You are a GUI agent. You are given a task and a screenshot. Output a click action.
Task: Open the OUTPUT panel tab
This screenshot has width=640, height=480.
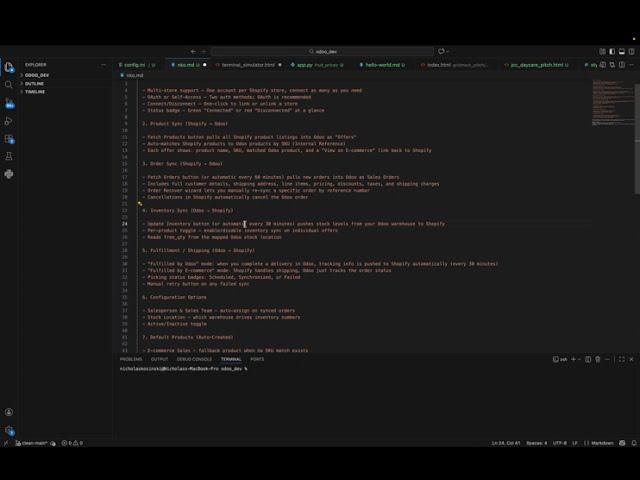160,359
